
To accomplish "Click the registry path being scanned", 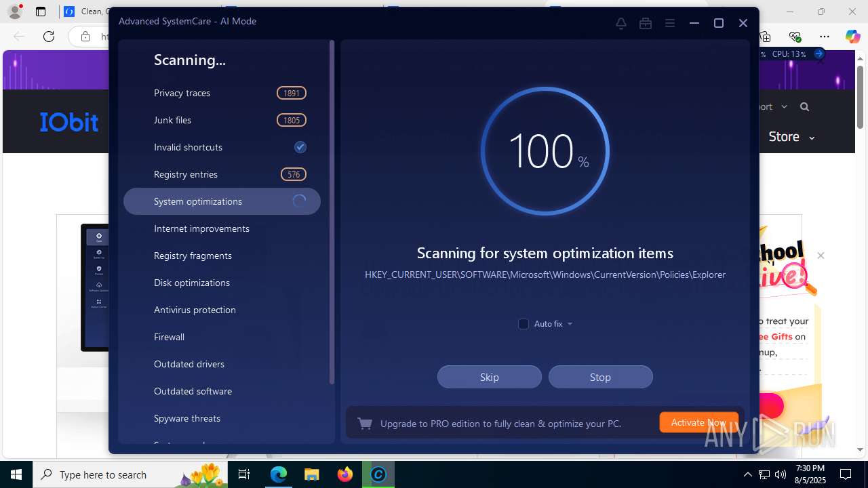I will (545, 274).
